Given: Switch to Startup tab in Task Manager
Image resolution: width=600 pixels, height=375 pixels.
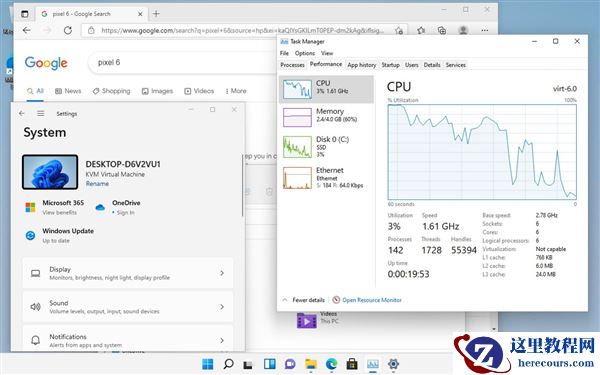Looking at the screenshot, I should [x=390, y=65].
